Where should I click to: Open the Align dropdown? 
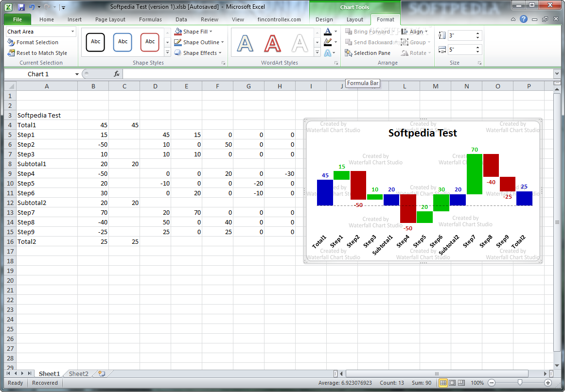pos(414,32)
